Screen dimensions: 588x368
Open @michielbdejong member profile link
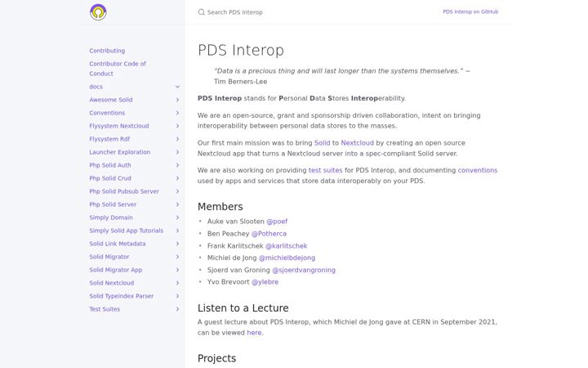287,258
